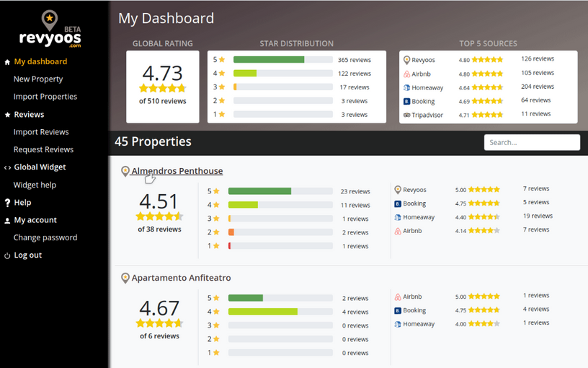This screenshot has width=588, height=368.
Task: Click the revyoos logo in sidebar
Action: (x=50, y=30)
